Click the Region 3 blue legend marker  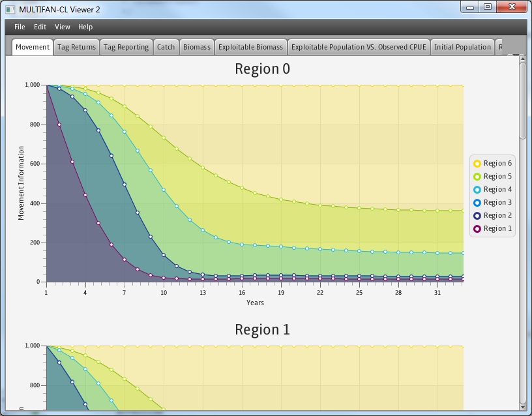(477, 203)
